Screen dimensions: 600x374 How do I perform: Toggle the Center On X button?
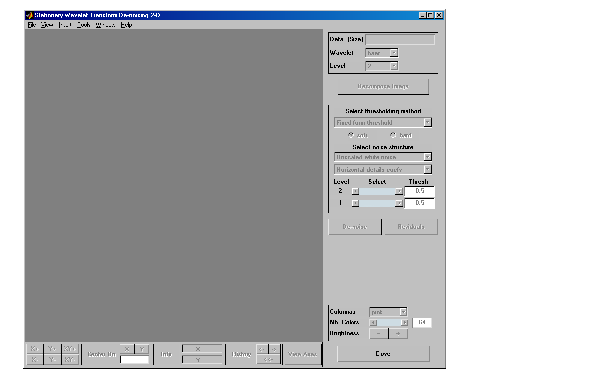[127, 349]
